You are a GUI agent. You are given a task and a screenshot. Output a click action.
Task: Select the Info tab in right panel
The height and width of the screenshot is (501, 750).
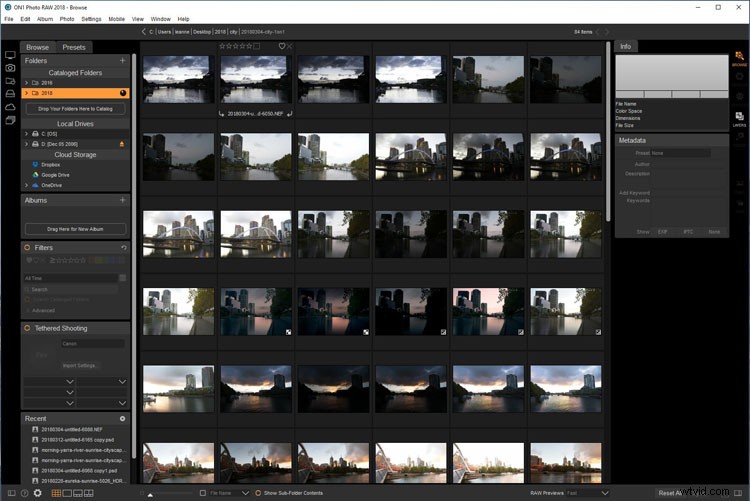(626, 46)
